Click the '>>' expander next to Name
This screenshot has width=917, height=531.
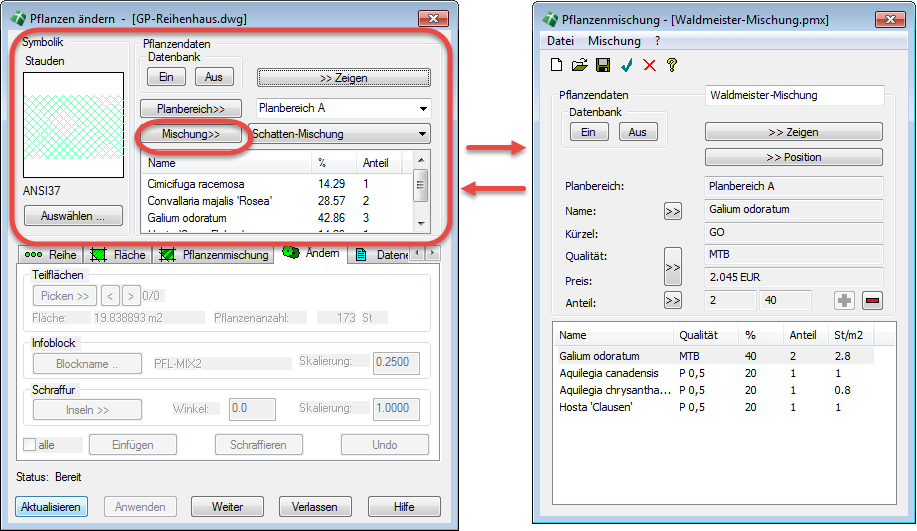pyautogui.click(x=672, y=211)
